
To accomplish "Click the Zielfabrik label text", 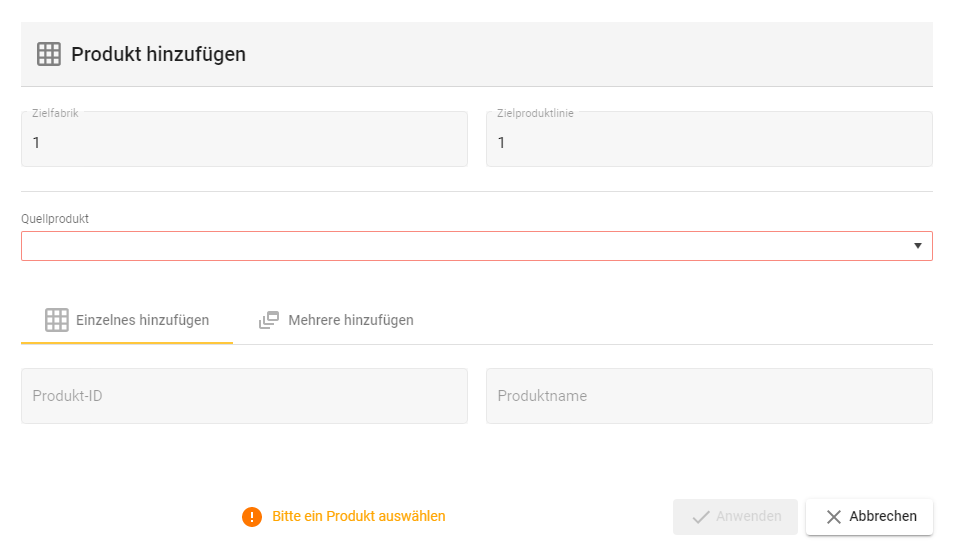I will [55, 113].
